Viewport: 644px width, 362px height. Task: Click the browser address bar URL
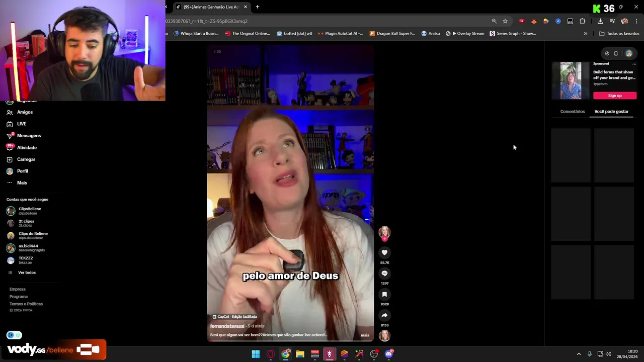(x=206, y=21)
